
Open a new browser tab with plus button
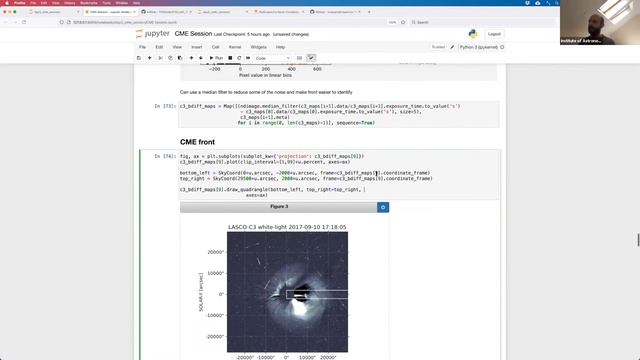[369, 12]
